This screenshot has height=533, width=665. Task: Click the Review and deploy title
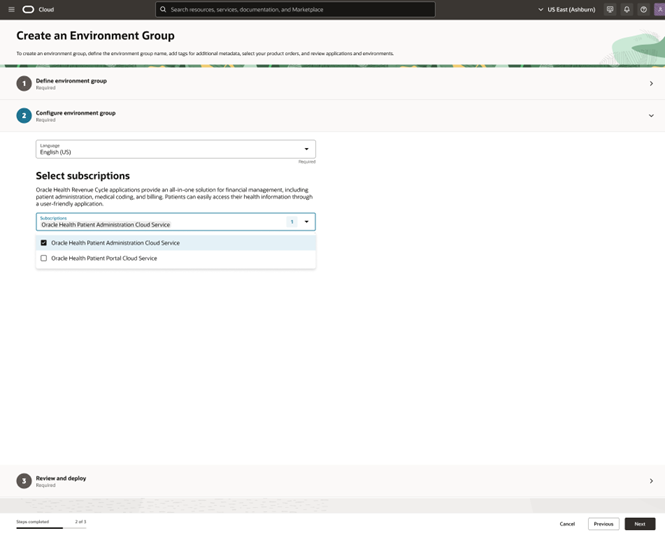(x=61, y=478)
